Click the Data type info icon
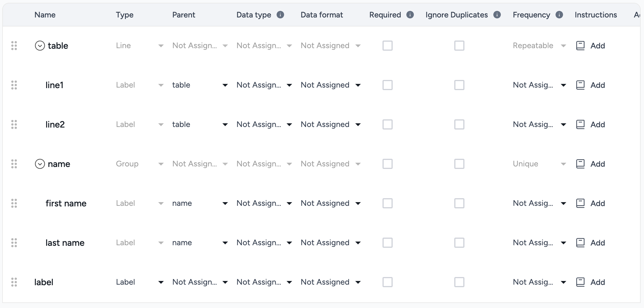The height and width of the screenshot is (308, 644). click(x=280, y=15)
